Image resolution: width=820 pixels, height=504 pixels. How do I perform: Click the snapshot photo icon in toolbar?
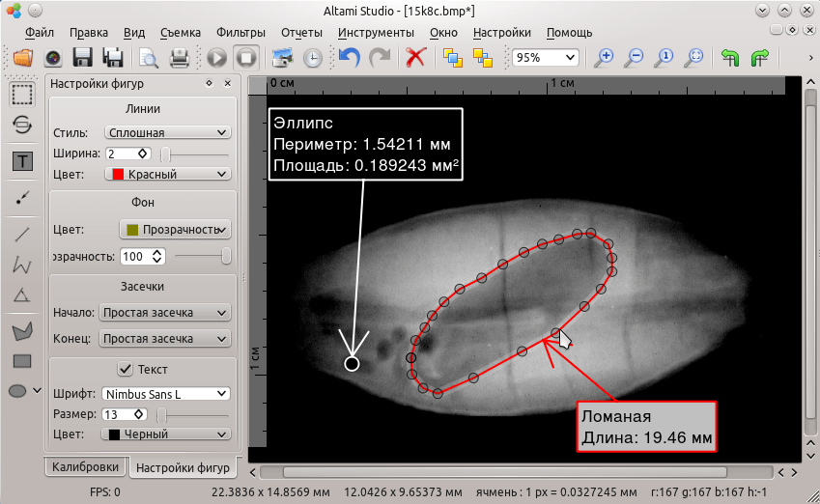click(x=283, y=58)
